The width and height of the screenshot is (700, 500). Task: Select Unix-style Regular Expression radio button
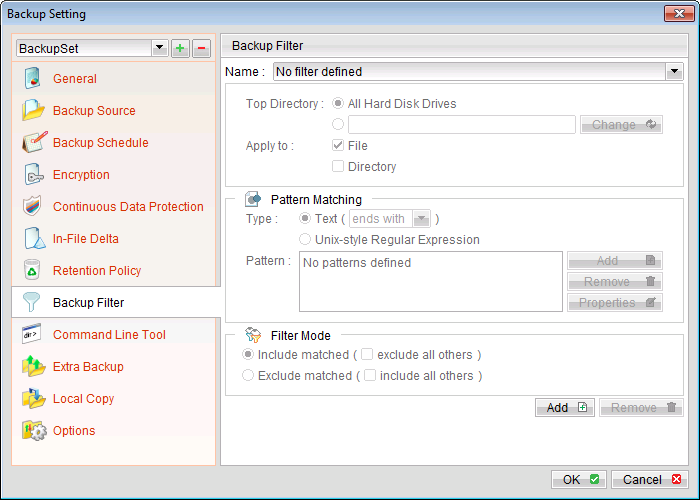tap(305, 239)
